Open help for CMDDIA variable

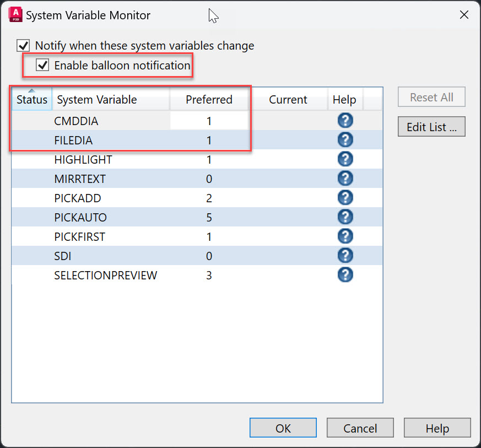tap(345, 120)
